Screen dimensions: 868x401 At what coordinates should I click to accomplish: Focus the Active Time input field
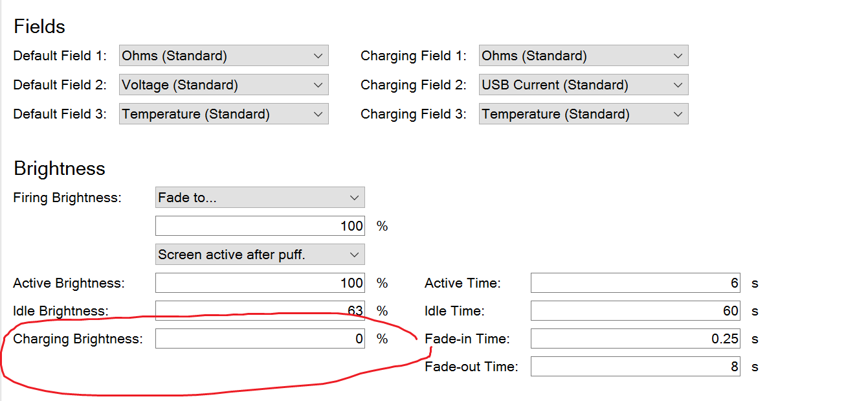[635, 283]
